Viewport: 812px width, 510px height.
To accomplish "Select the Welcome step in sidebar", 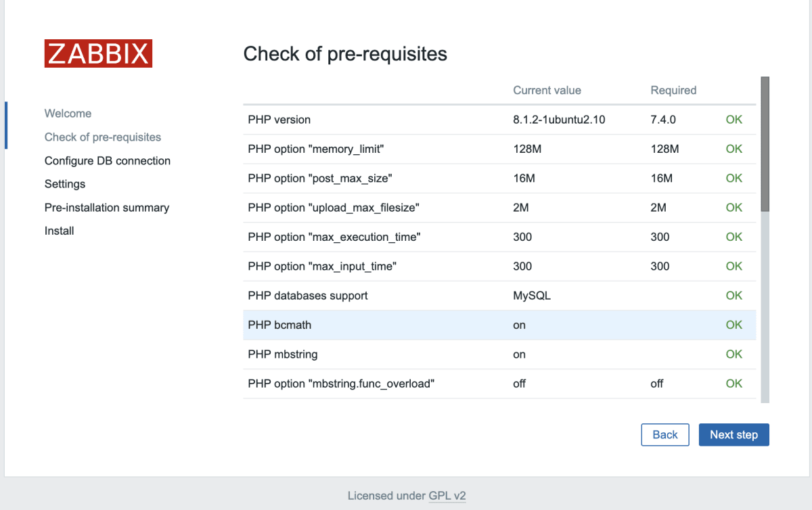I will [68, 113].
